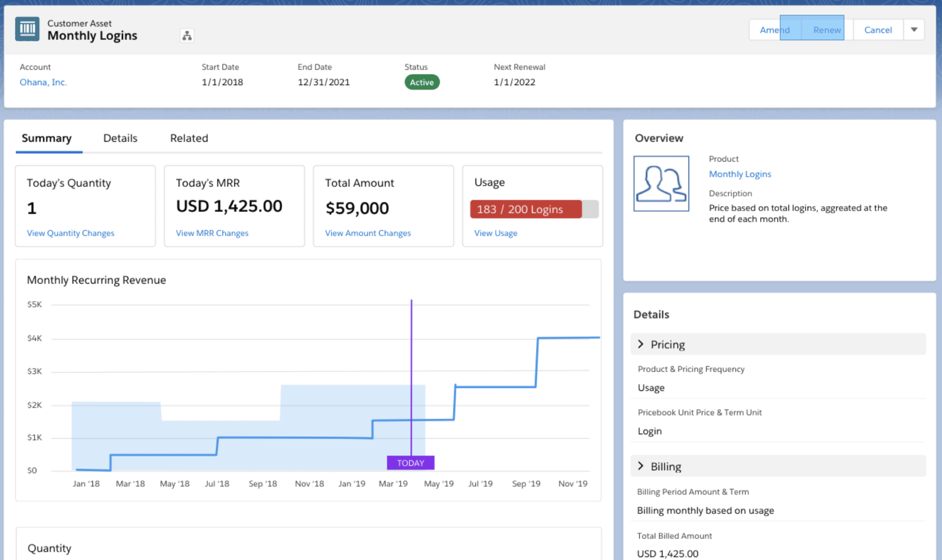Select the Summary tab

46,138
